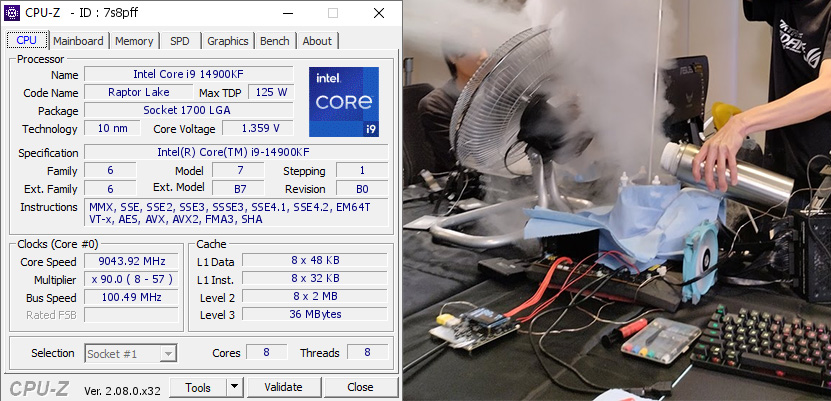The height and width of the screenshot is (401, 831).
Task: Click the Intel Core i9 logo badge
Action: pos(344,102)
